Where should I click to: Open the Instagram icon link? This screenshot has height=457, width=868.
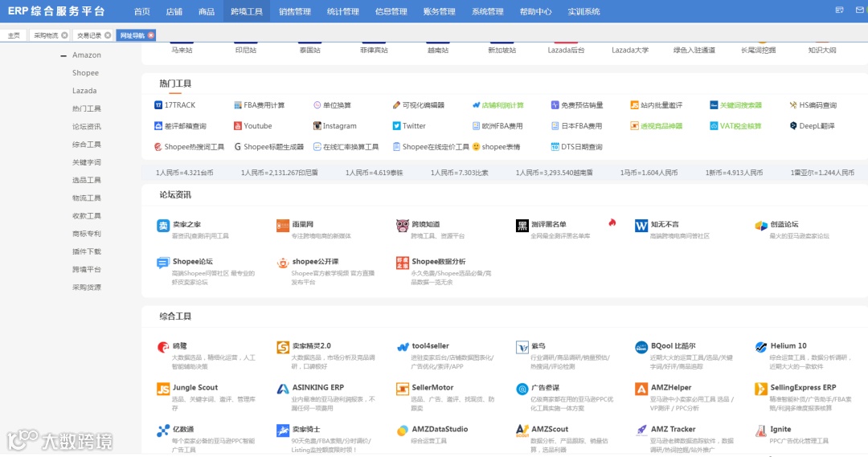pyautogui.click(x=317, y=126)
